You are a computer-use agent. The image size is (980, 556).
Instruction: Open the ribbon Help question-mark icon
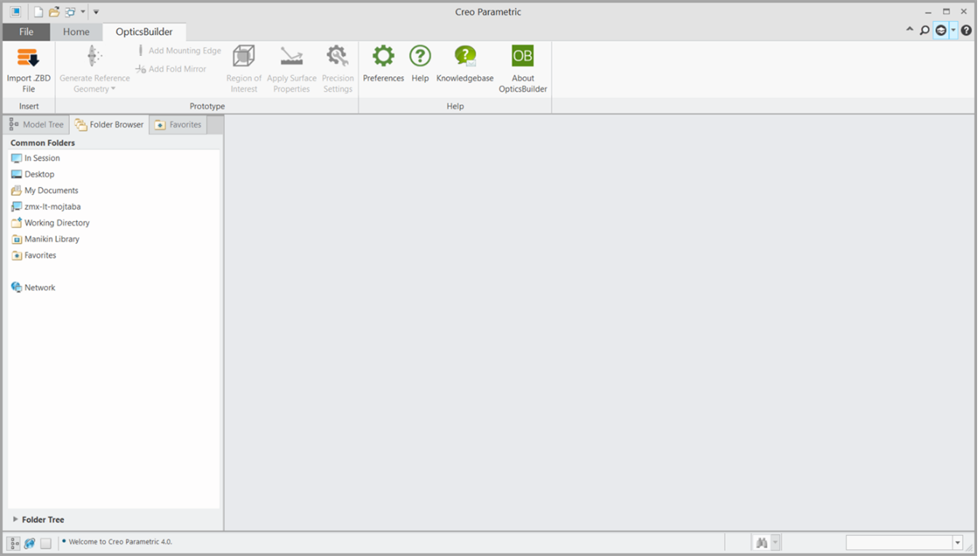pos(420,55)
